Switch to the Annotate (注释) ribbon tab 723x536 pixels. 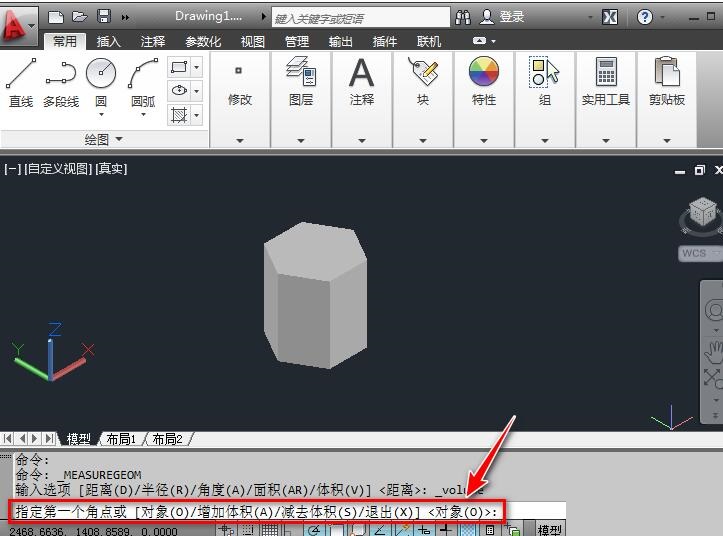pos(153,42)
